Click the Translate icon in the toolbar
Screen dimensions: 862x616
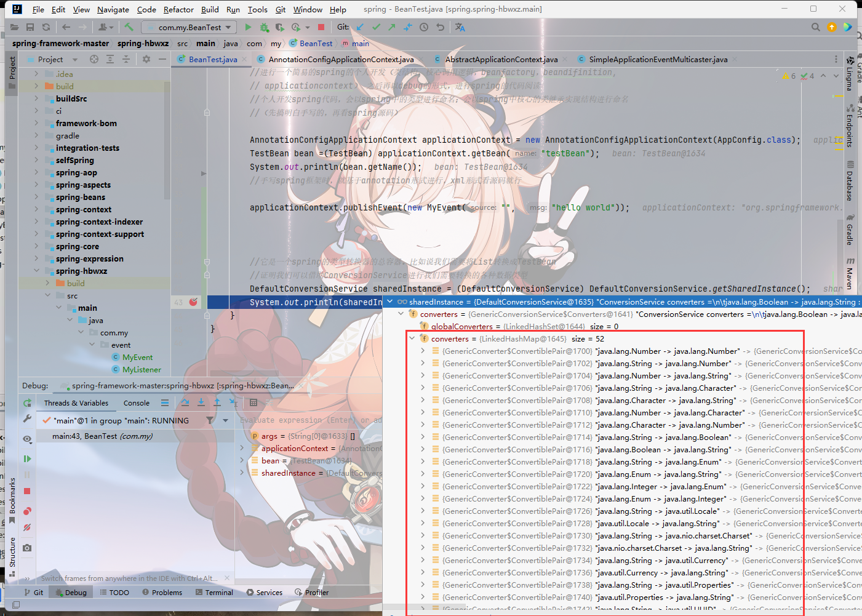tap(460, 27)
